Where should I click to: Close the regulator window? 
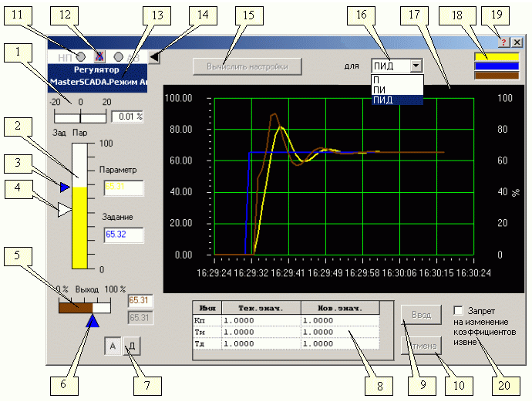point(517,42)
